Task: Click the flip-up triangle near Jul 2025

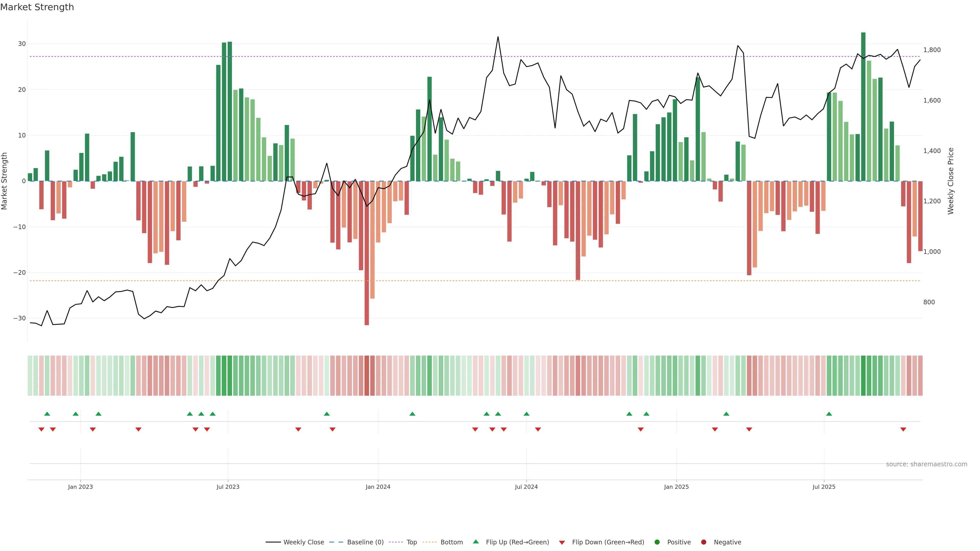Action: coord(829,414)
